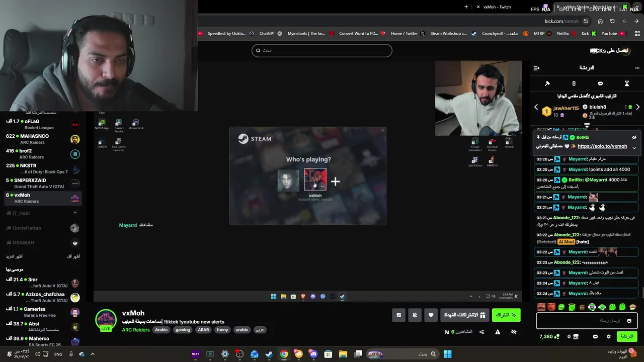Click the share icon under the stream
The height and width of the screenshot is (362, 644).
coord(481,332)
